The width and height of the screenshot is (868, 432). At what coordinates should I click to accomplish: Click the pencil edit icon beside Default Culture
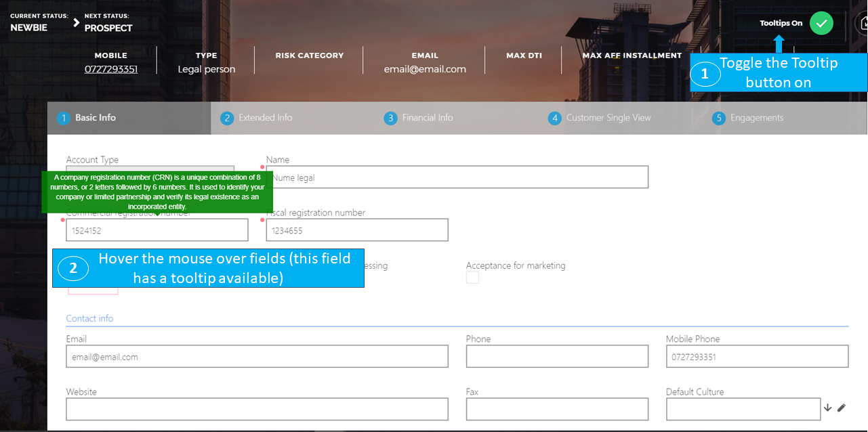click(x=842, y=408)
